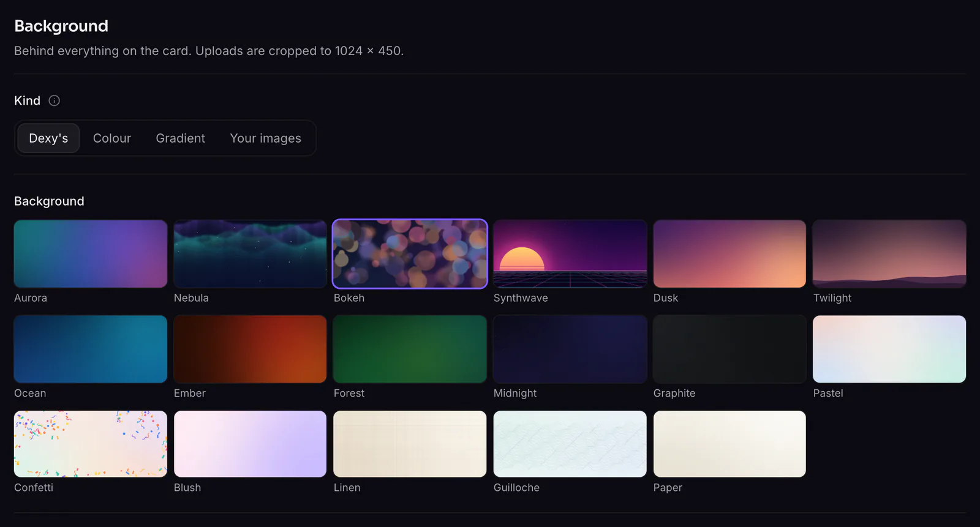Select the Dusk background thumbnail
Image resolution: width=980 pixels, height=527 pixels.
click(x=729, y=254)
